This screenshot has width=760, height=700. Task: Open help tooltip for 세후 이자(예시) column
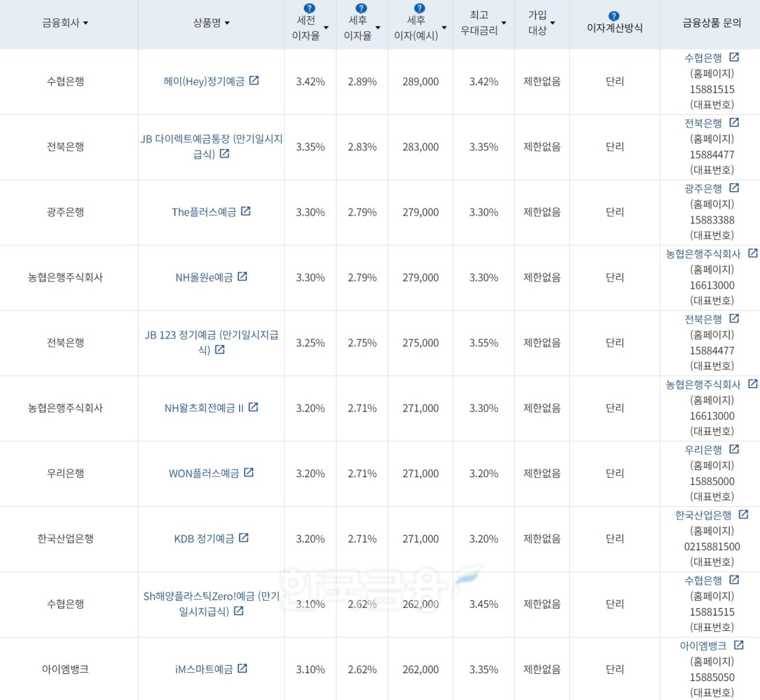[x=419, y=8]
